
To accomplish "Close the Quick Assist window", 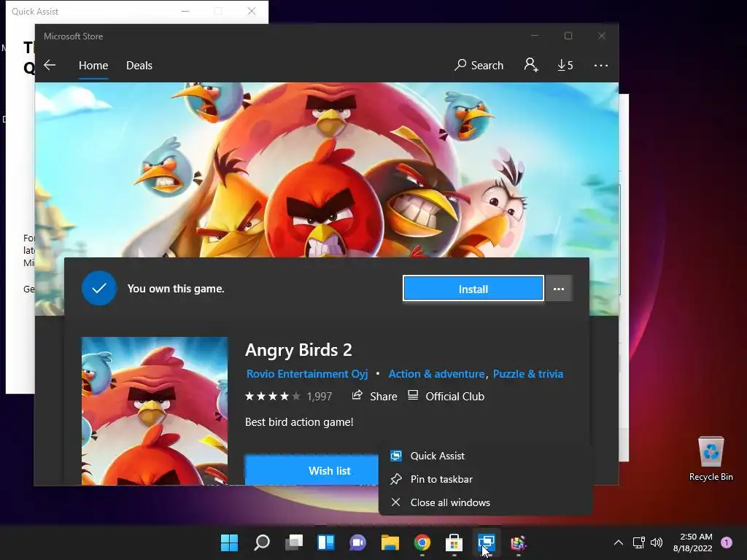I will 252,12.
